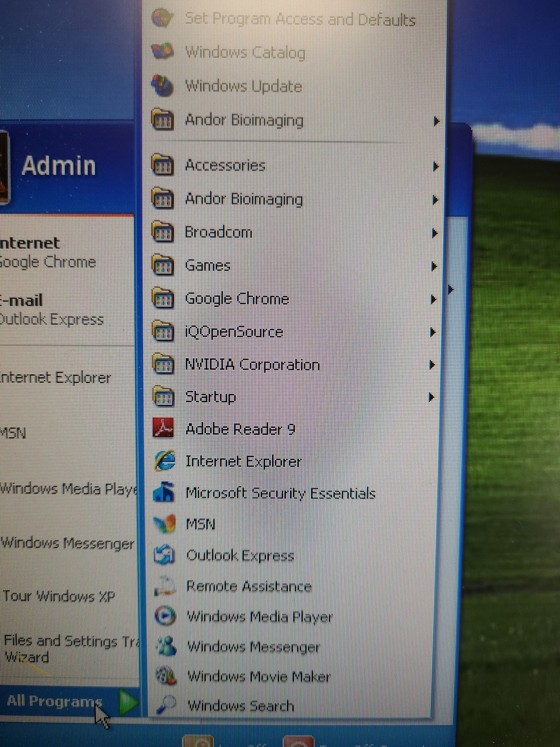Screen dimensions: 560x747
Task: Click the MSN butterfly icon
Action: (x=165, y=524)
